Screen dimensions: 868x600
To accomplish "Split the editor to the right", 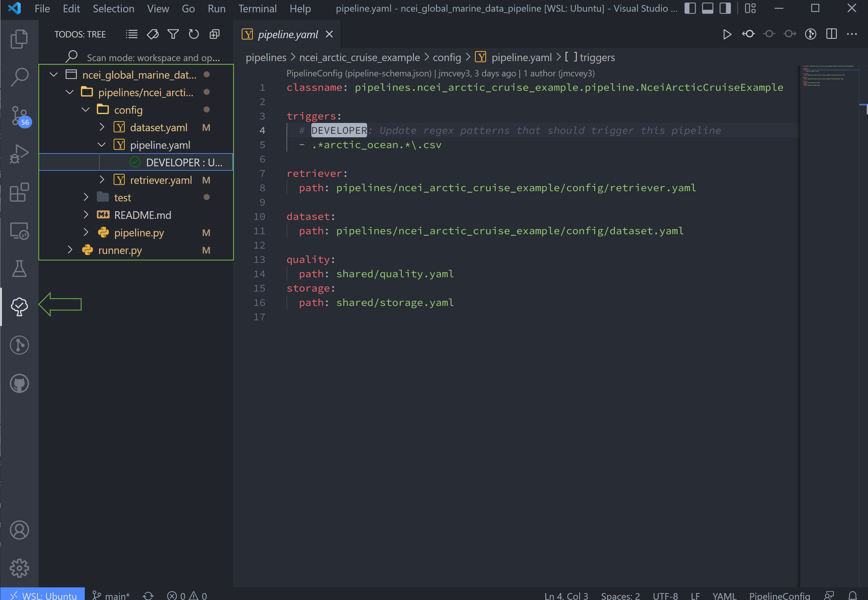I will [x=831, y=34].
